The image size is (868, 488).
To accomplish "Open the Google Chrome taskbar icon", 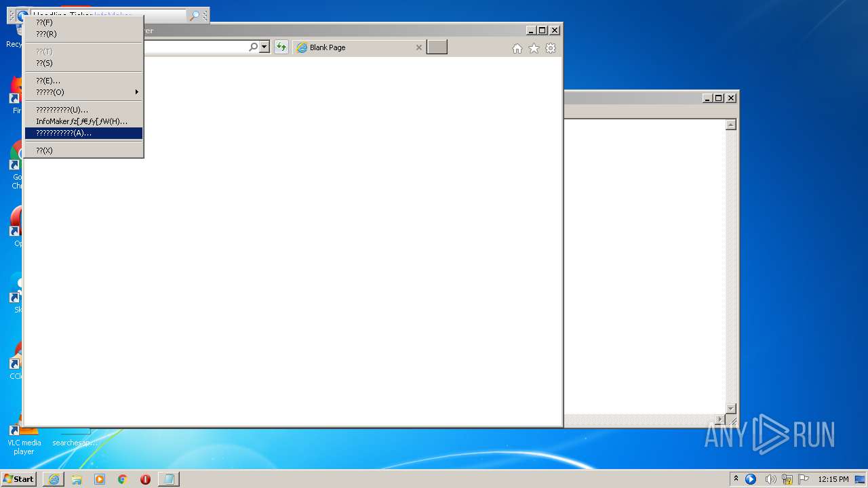I will tap(122, 479).
